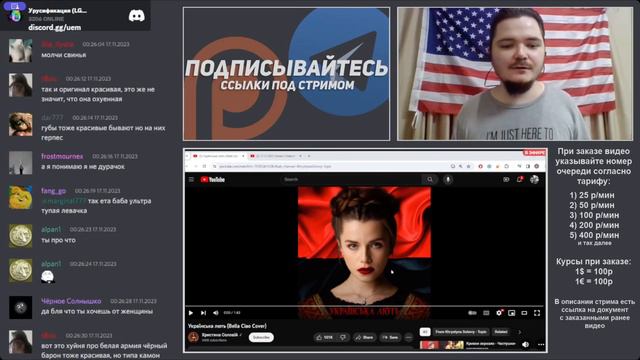Image resolution: width=640 pixels, height=360 pixels.
Task: Bookmark page with star icon
Action: [468, 166]
